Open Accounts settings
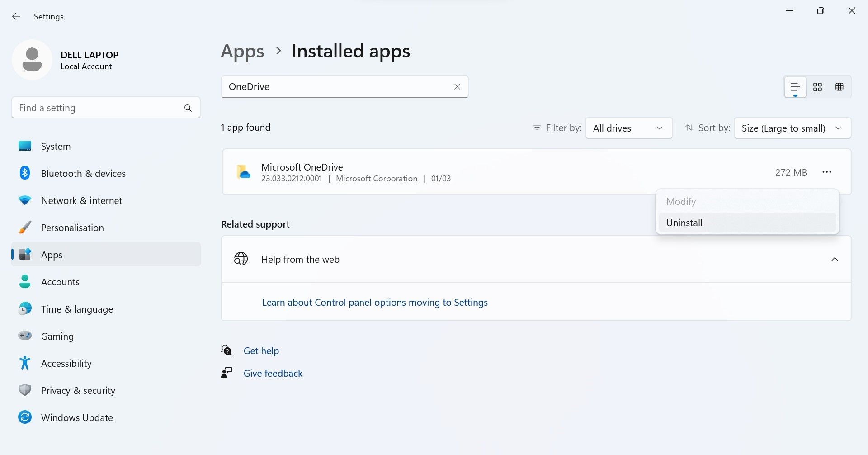The image size is (868, 455). coord(60,282)
